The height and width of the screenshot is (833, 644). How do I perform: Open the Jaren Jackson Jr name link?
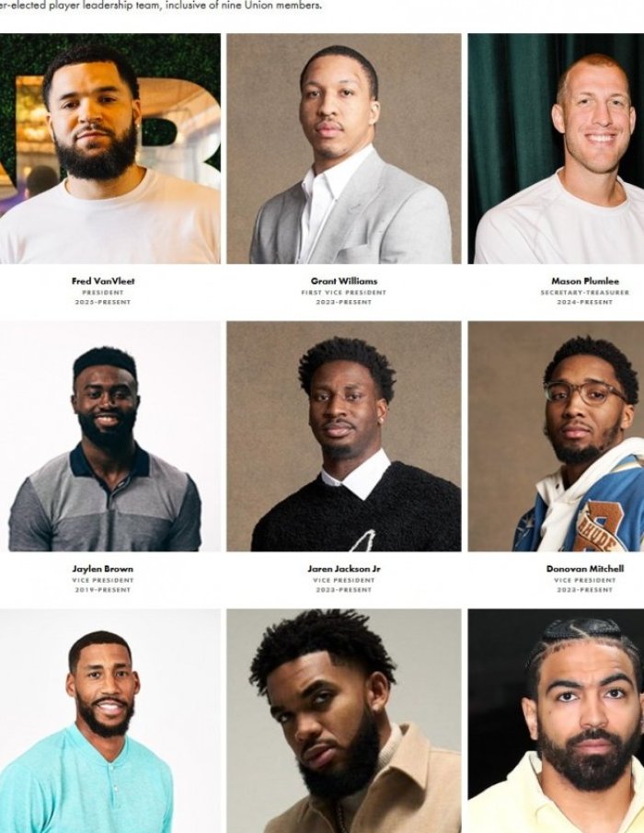click(x=344, y=569)
